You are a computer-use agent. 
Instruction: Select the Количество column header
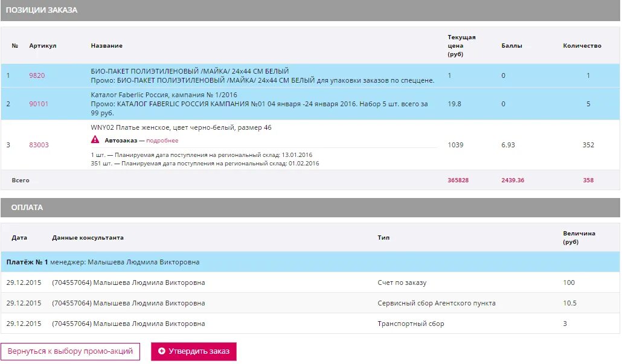pyautogui.click(x=582, y=46)
